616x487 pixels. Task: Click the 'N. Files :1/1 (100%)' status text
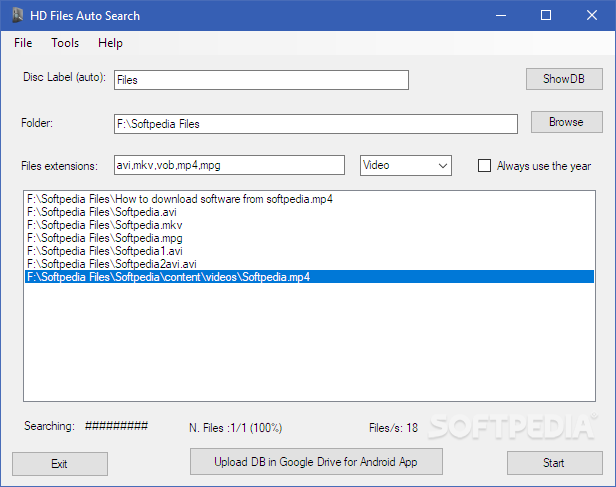click(x=236, y=428)
